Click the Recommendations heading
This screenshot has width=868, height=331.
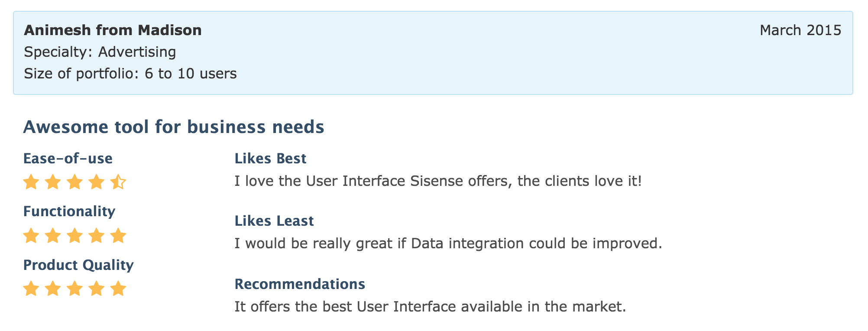coord(300,284)
